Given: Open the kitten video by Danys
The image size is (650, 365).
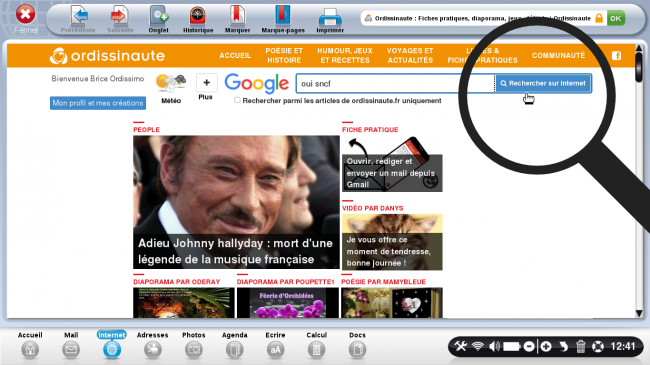Looking at the screenshot, I should point(392,242).
